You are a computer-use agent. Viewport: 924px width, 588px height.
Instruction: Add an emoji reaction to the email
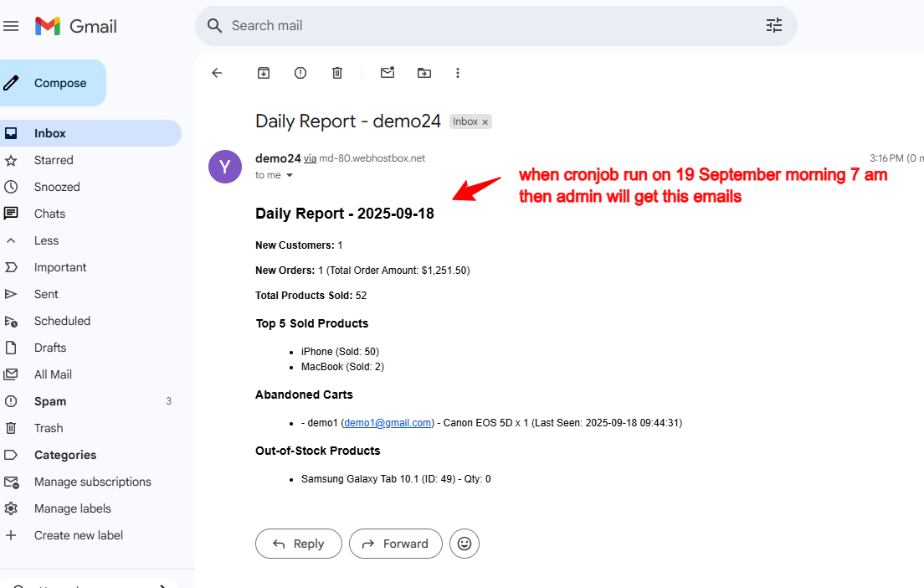pos(465,544)
